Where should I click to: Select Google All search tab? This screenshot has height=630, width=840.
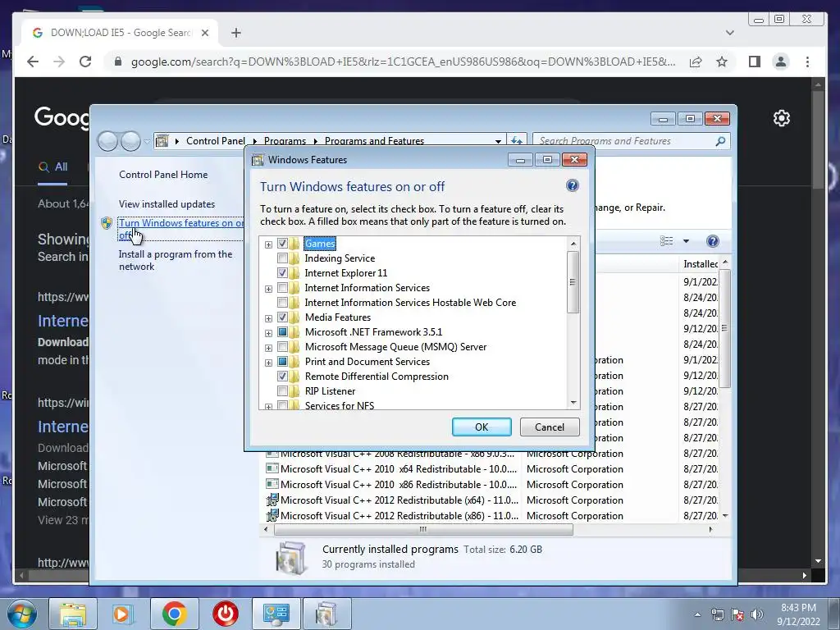click(53, 167)
